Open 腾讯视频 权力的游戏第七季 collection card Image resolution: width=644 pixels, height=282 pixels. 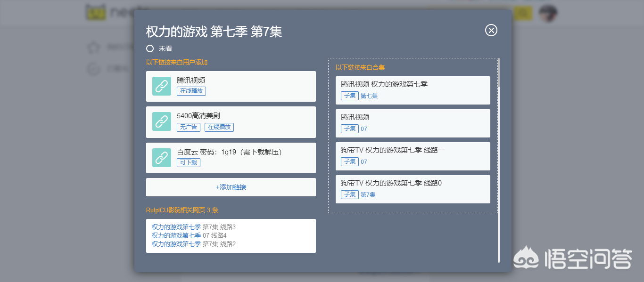pos(413,90)
